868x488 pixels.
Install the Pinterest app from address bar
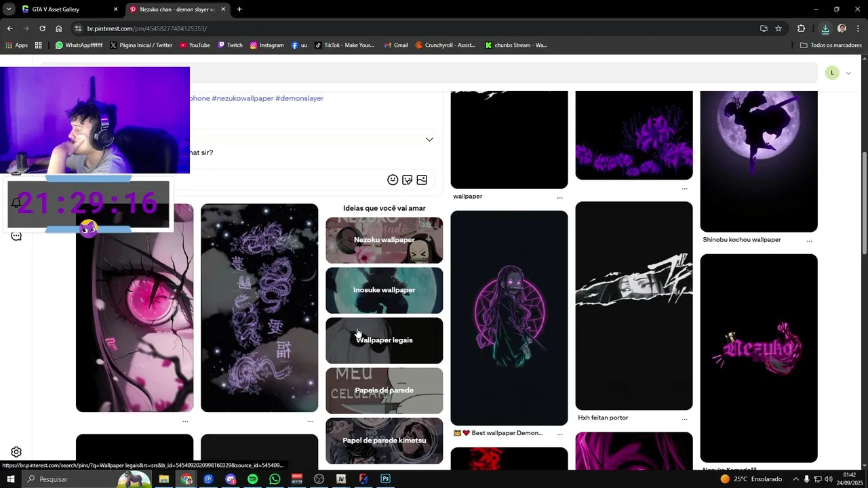click(x=764, y=28)
